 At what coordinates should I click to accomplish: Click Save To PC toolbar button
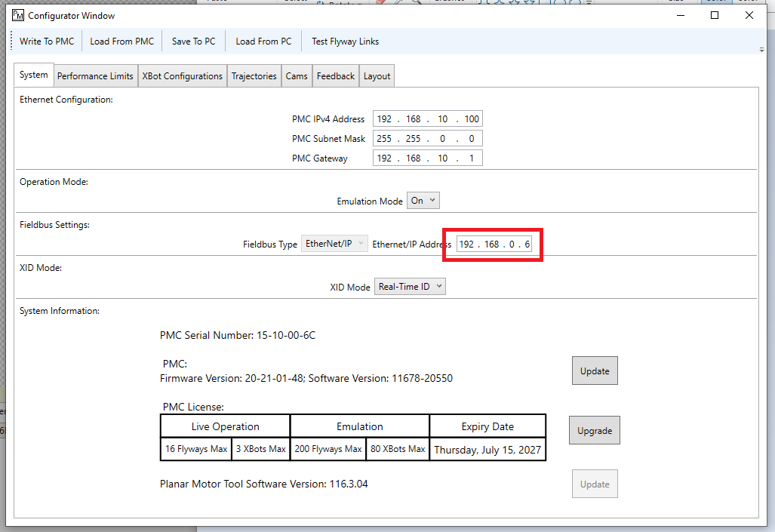[x=193, y=42]
